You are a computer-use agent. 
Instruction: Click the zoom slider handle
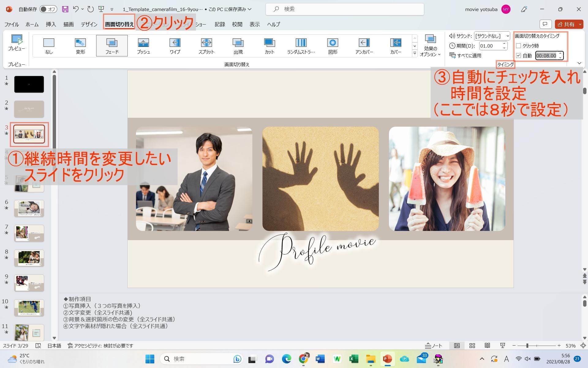click(527, 346)
